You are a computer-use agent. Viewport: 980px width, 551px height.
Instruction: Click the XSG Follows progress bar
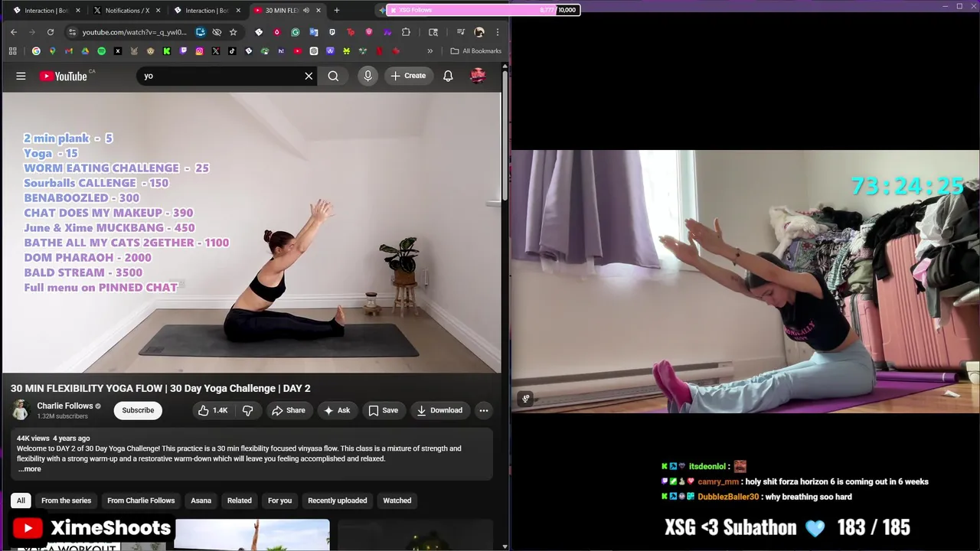[x=483, y=10]
